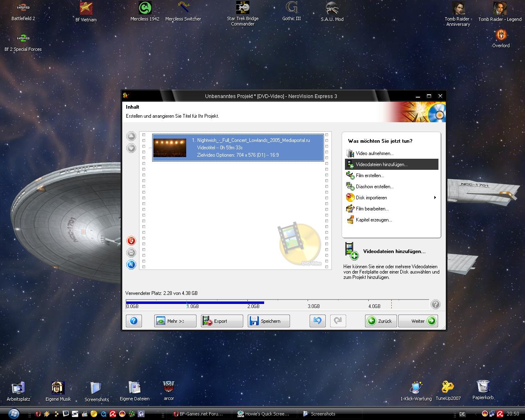Click Kapitel erzeugen option
This screenshot has width=525, height=420.
[x=373, y=220]
